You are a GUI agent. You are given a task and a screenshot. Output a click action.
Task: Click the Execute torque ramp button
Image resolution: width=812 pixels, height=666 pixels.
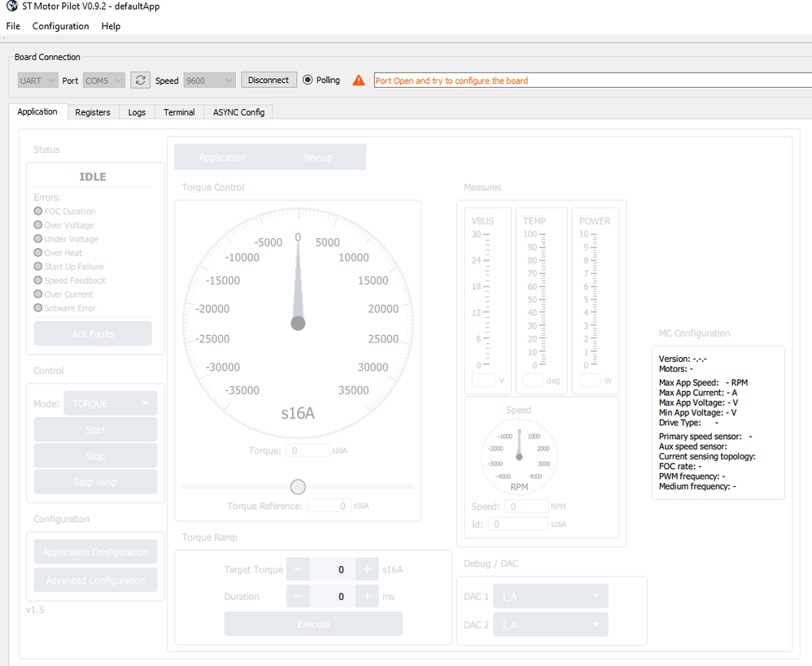313,624
